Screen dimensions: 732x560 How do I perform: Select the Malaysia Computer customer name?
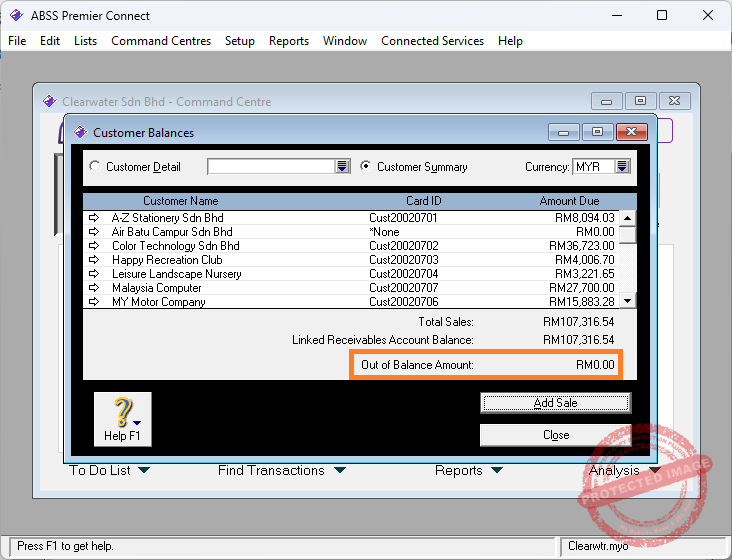(156, 288)
